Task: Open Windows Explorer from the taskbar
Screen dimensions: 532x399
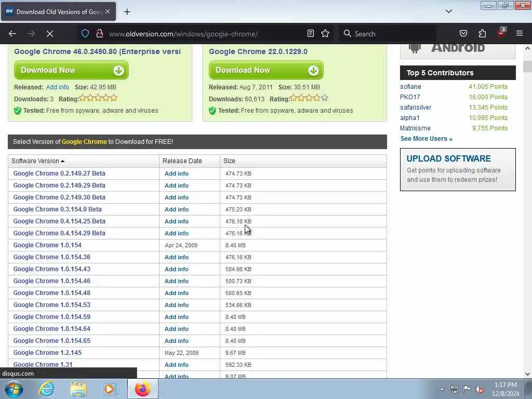Action: coord(78,389)
